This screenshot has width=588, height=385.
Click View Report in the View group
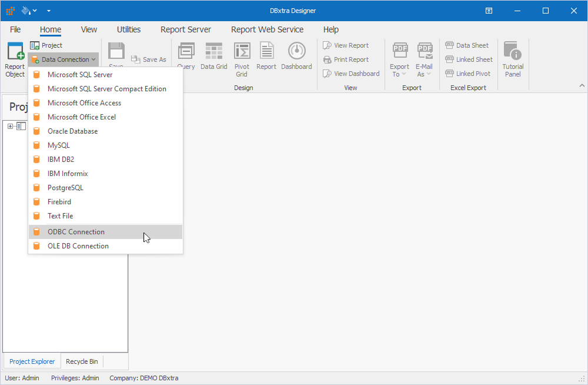point(351,45)
